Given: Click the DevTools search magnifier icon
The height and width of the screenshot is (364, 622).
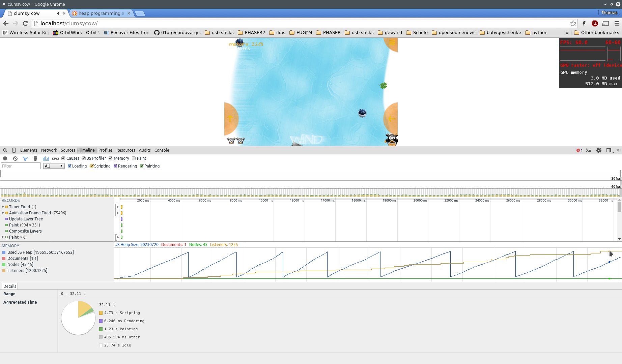Looking at the screenshot, I should [x=5, y=150].
